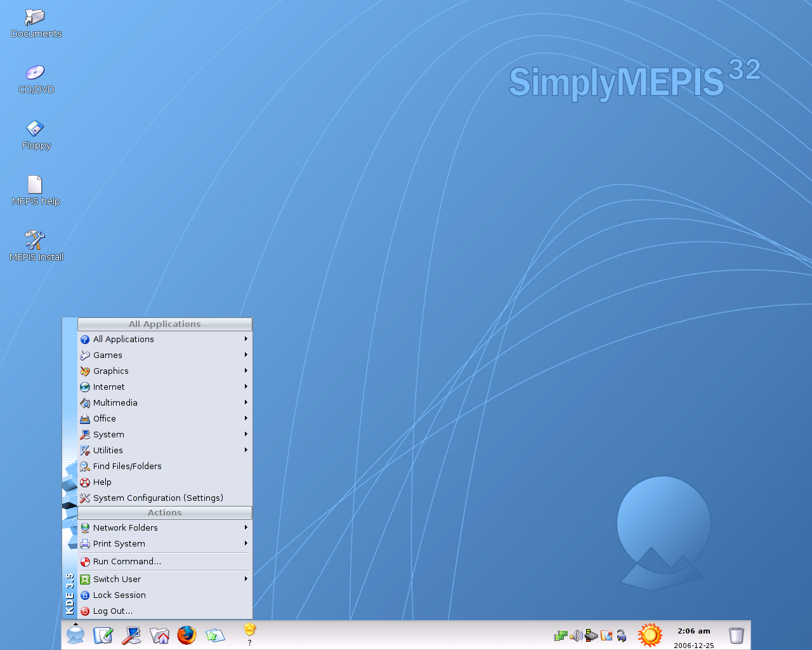Screen dimensions: 812x650
Task: Click the yellow box question-mark panel icon
Action: (x=249, y=635)
